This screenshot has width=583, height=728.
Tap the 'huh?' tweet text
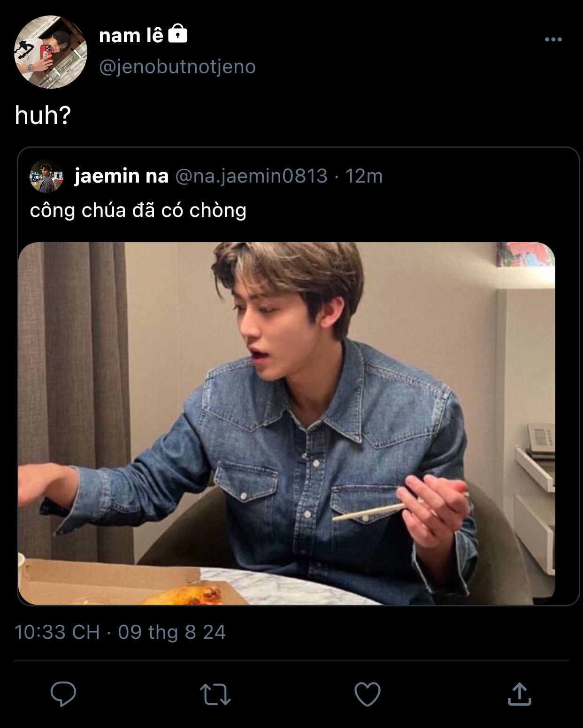(x=43, y=115)
